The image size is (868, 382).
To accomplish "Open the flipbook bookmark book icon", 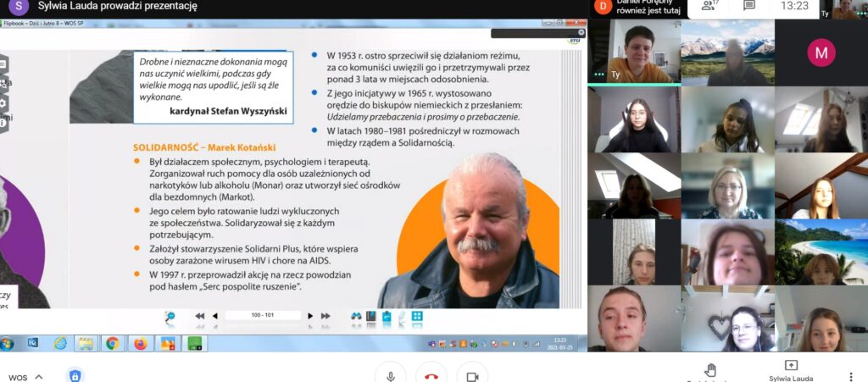I will click(x=371, y=316).
